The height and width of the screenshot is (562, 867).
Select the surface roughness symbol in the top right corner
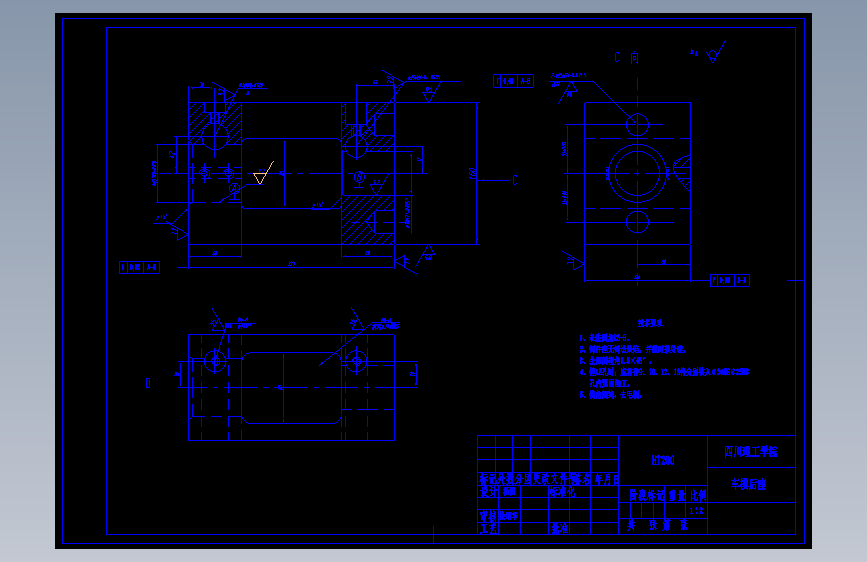715,51
